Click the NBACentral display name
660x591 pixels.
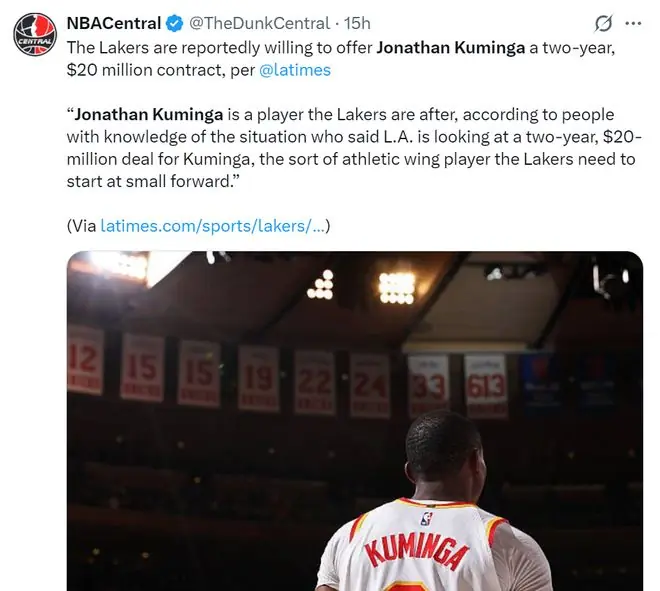pyautogui.click(x=114, y=23)
